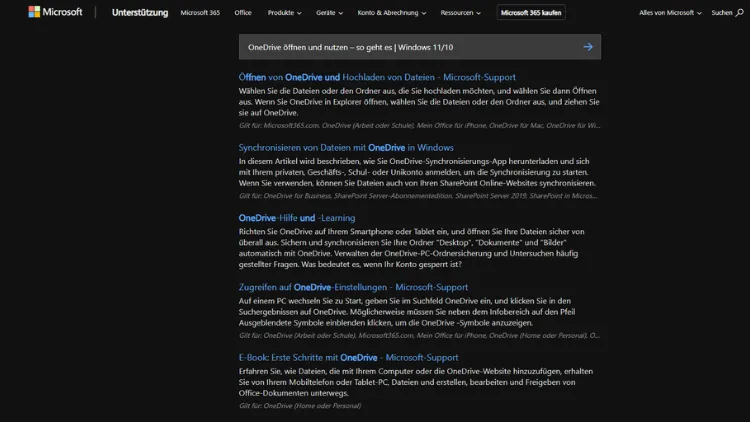The height and width of the screenshot is (422, 750).
Task: Open Öffnen von OneDrive und Hochladen result
Action: [x=377, y=77]
